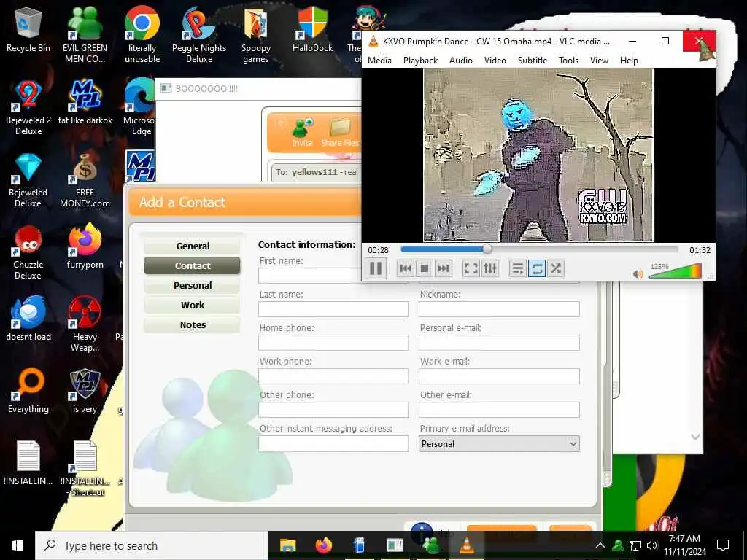This screenshot has height=560, width=747.
Task: Open VLC extended settings
Action: (x=489, y=268)
